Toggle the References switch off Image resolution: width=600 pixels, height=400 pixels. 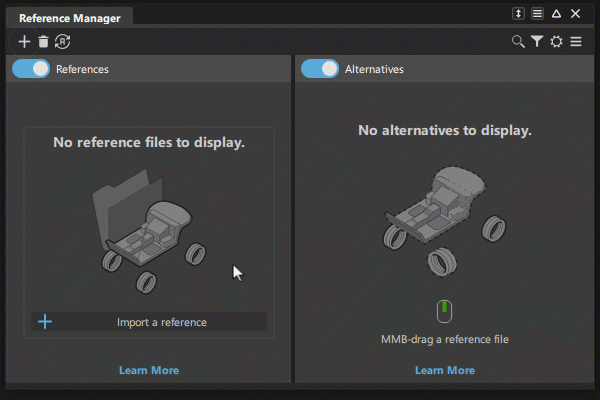pos(31,69)
